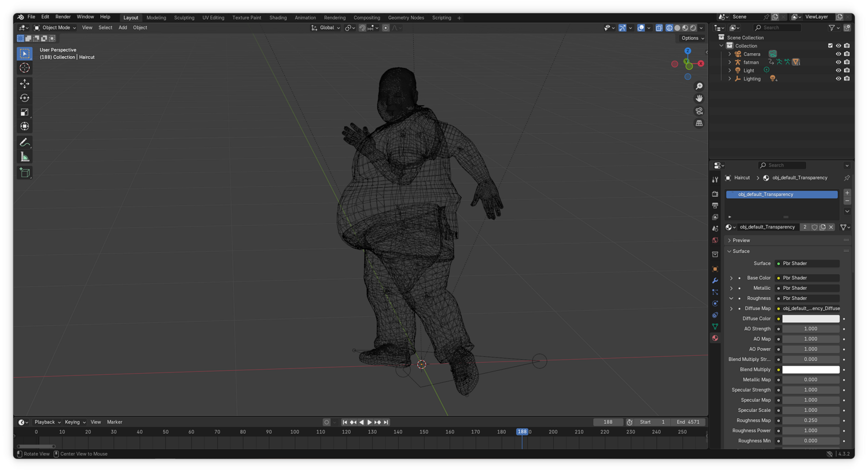868x472 pixels.
Task: Toggle X-ray mode in viewport header
Action: pos(659,28)
